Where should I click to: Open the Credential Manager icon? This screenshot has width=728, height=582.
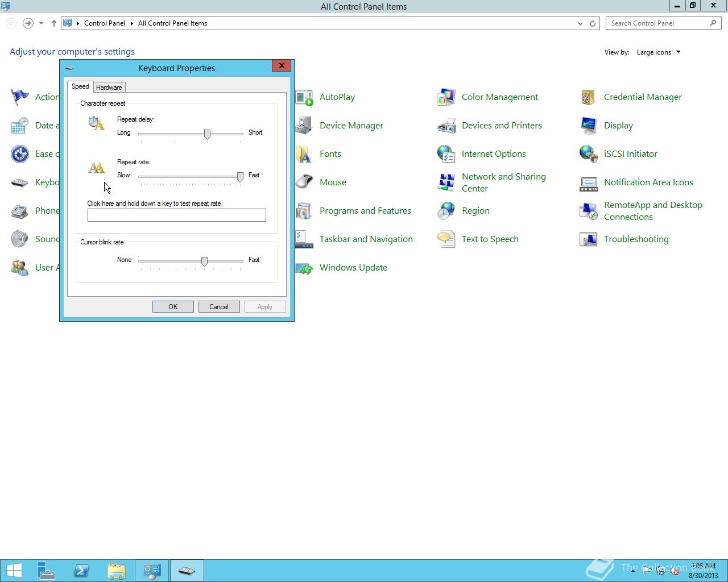(589, 97)
